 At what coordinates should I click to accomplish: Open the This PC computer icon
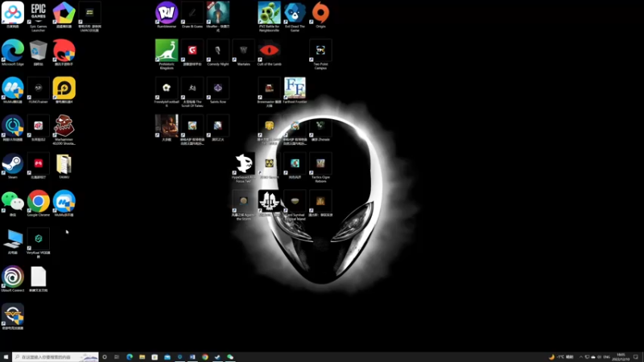(x=13, y=241)
